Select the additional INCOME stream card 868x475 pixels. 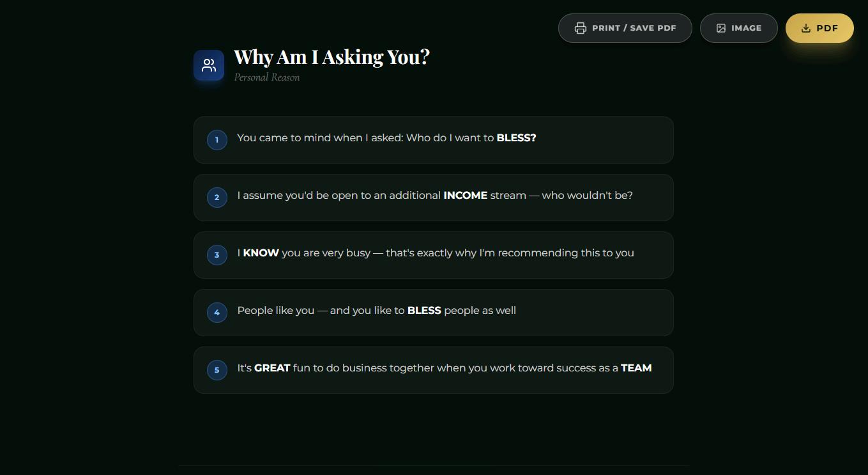click(x=434, y=198)
